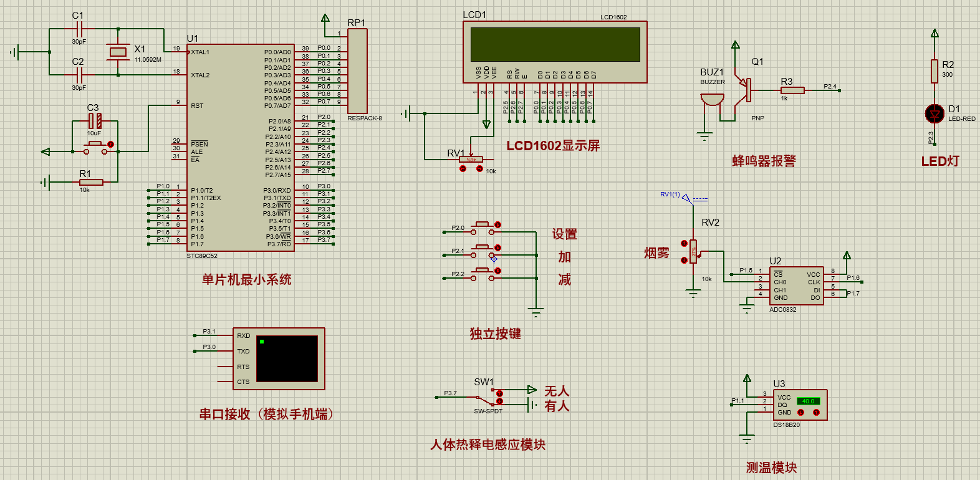
Task: Select resistor R3 1k
Action: tap(792, 90)
